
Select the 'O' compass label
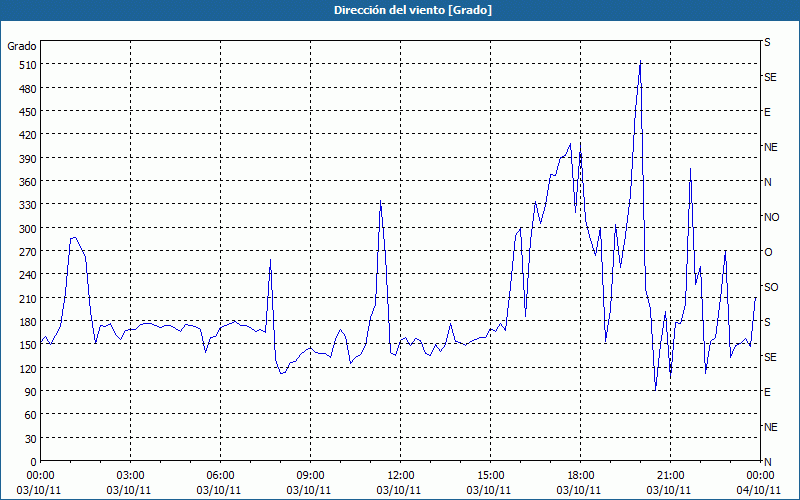click(x=768, y=252)
